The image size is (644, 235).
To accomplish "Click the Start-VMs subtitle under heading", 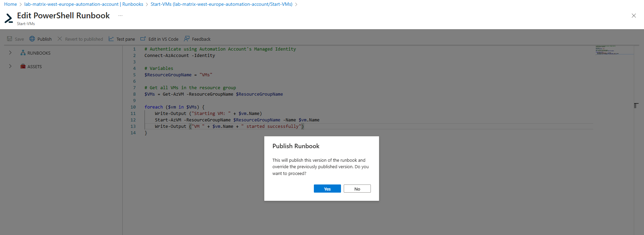I will (26, 24).
